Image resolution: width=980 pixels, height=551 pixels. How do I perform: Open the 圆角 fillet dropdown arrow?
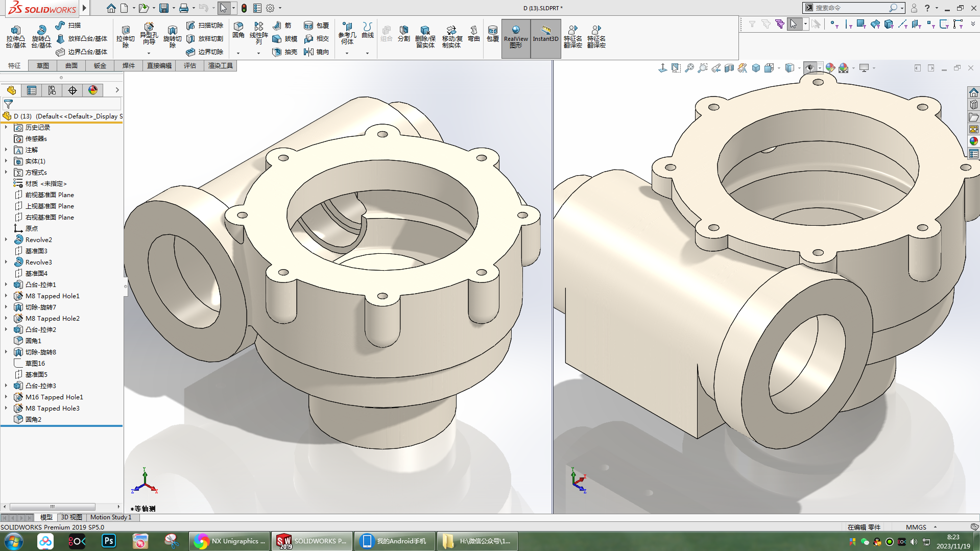(238, 53)
